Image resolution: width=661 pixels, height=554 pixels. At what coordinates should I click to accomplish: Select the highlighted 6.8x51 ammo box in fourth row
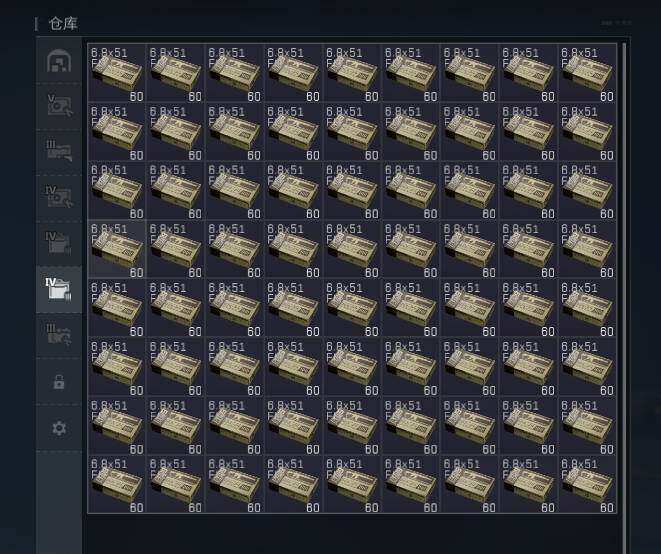(x=117, y=249)
